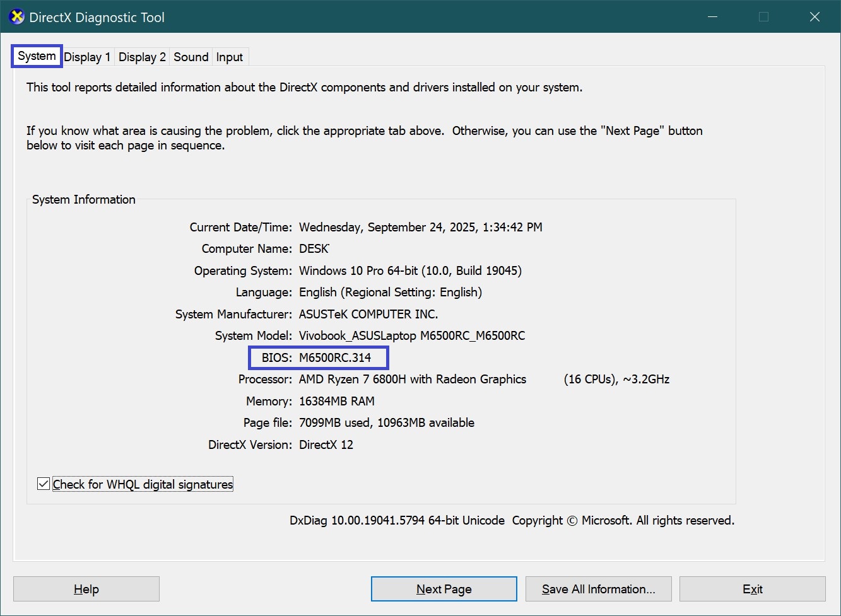The height and width of the screenshot is (616, 841).
Task: Click the 16384MB RAM memory value
Action: (336, 402)
